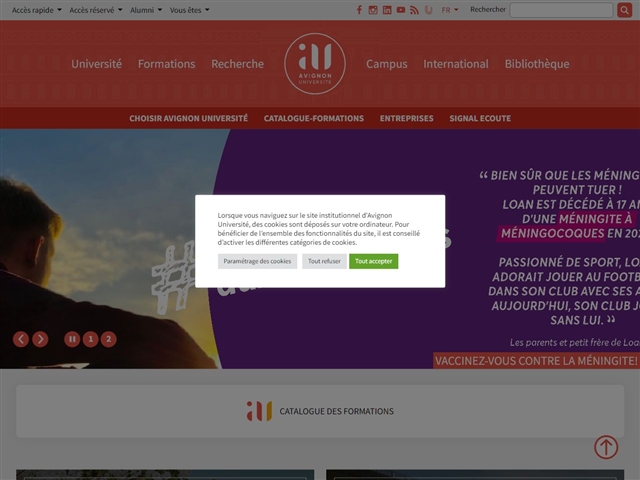Open the RSS feed icon

point(414,10)
